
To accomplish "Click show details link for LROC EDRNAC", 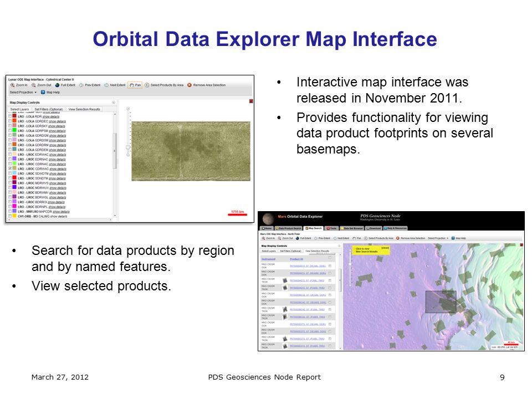I will [57, 160].
